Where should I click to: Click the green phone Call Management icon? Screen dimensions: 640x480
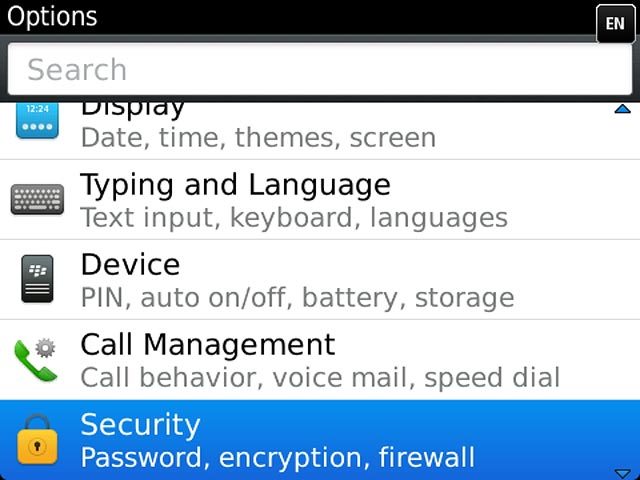pos(36,360)
